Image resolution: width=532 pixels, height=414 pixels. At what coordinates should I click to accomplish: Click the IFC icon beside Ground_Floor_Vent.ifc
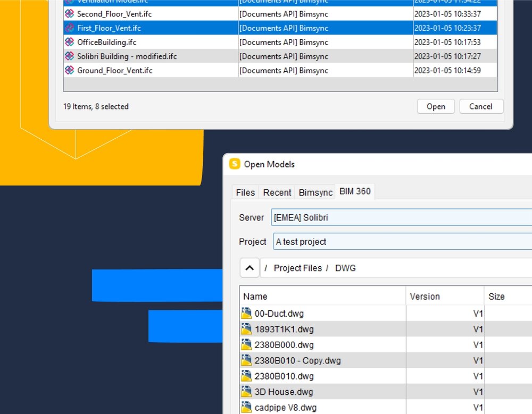[70, 70]
